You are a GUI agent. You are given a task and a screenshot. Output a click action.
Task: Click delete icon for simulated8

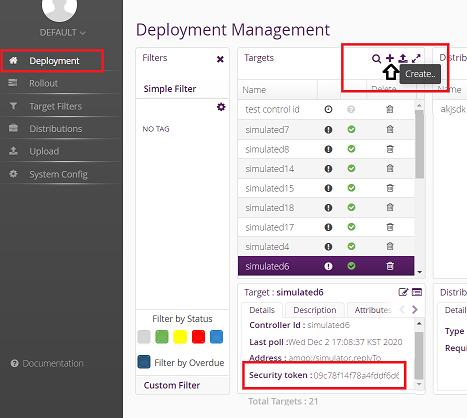coord(390,149)
